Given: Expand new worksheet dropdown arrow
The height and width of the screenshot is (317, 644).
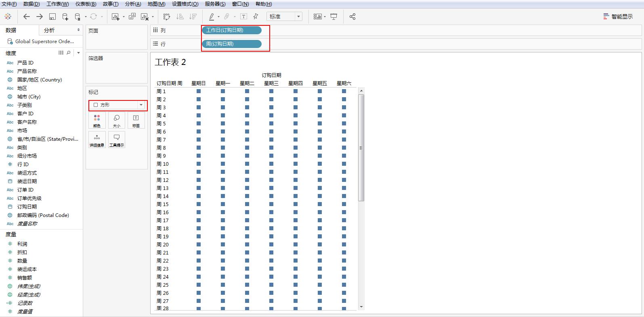Looking at the screenshot, I should [x=124, y=17].
